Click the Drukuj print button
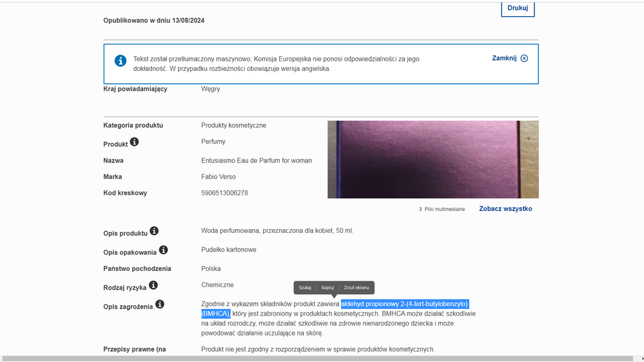This screenshot has height=362, width=644. pyautogui.click(x=518, y=8)
